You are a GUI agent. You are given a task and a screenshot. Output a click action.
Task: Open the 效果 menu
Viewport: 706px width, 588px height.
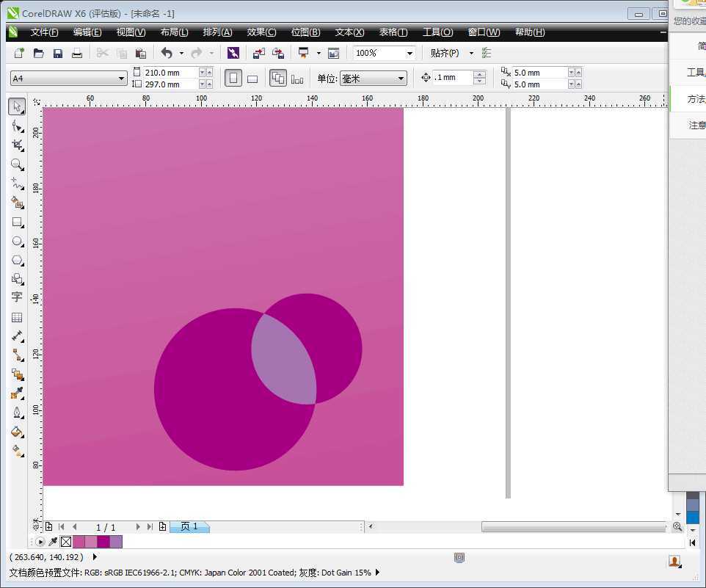point(261,32)
